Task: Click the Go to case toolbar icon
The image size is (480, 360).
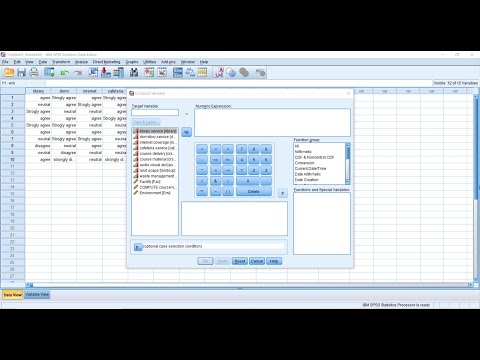Action: 93,72
